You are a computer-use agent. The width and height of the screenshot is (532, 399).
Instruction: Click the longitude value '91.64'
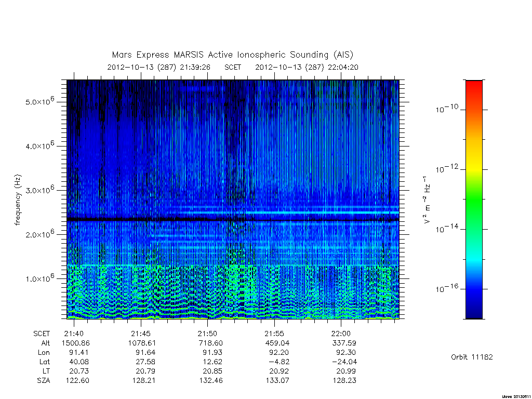click(145, 353)
